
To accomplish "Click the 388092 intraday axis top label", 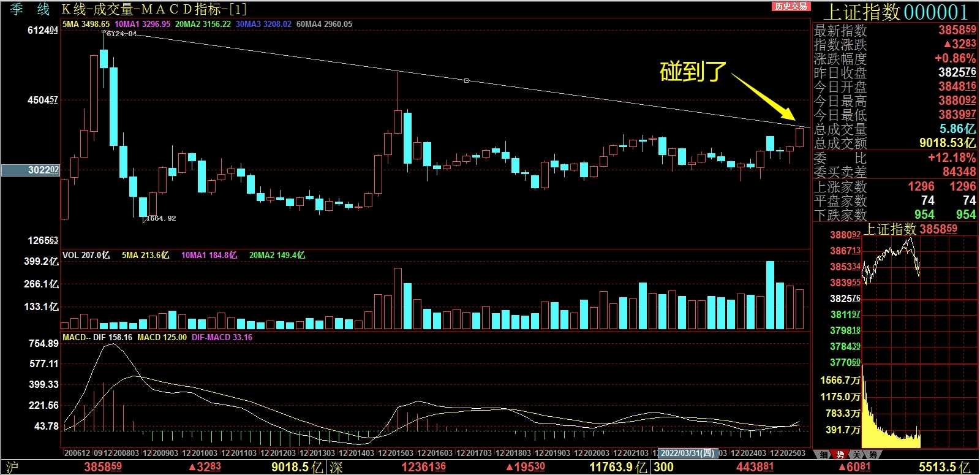I will coord(845,235).
